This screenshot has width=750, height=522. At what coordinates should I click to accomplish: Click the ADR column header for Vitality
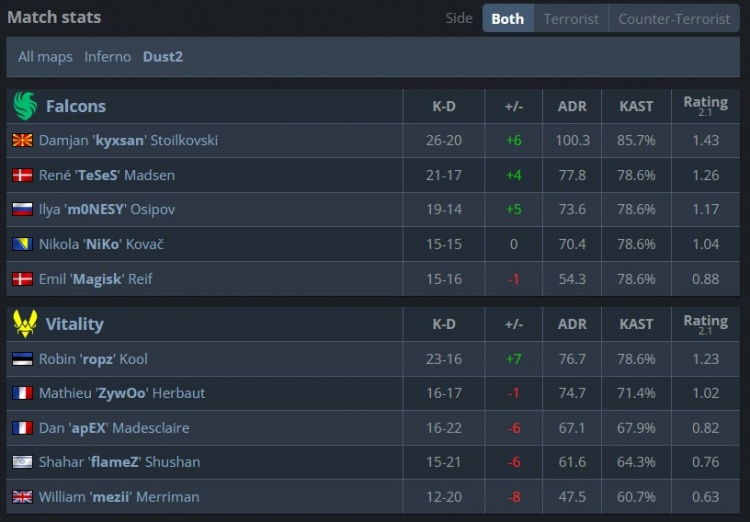point(572,324)
